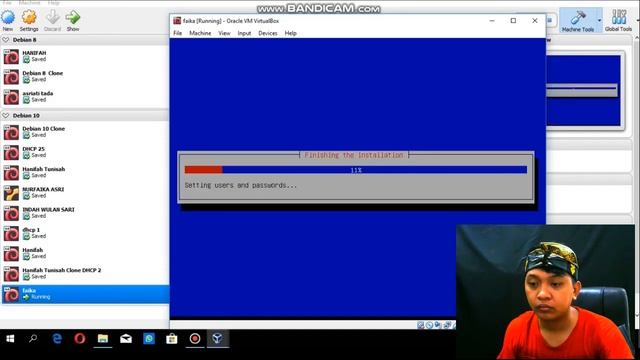Click the Saved state icon under Hanifah in Debian 10
The height and width of the screenshot is (360, 640).
(27, 256)
